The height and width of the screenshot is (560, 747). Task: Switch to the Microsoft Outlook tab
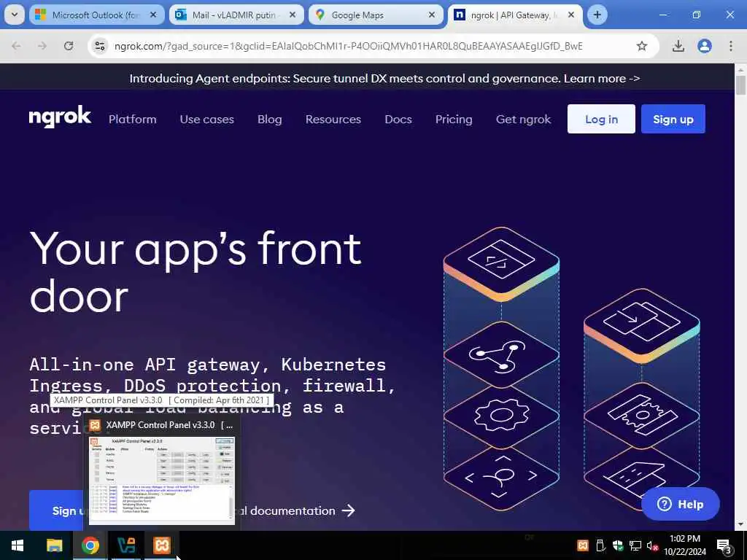coord(96,15)
